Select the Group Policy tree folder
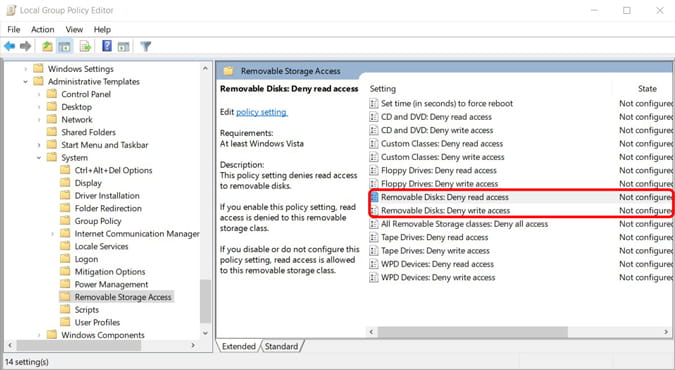The image size is (675, 370). coord(98,221)
